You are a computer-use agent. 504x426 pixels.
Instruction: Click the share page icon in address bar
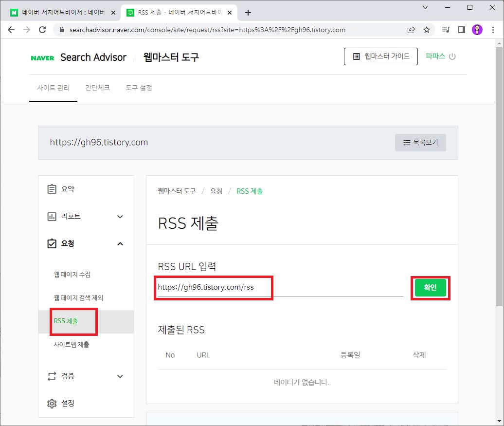tap(411, 30)
